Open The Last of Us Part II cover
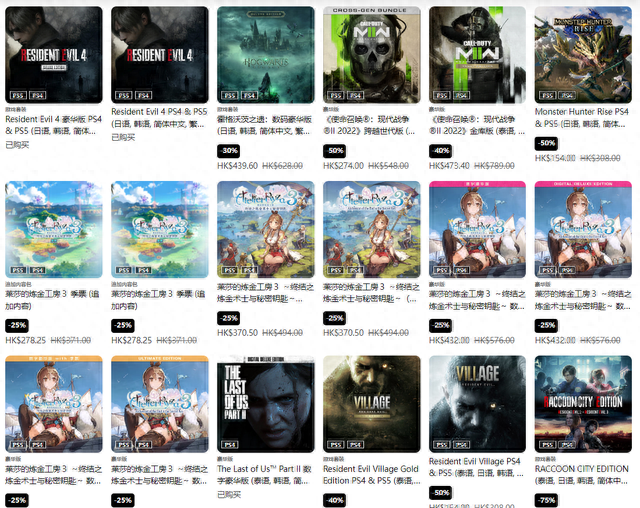640x508 pixels. pyautogui.click(x=266, y=404)
